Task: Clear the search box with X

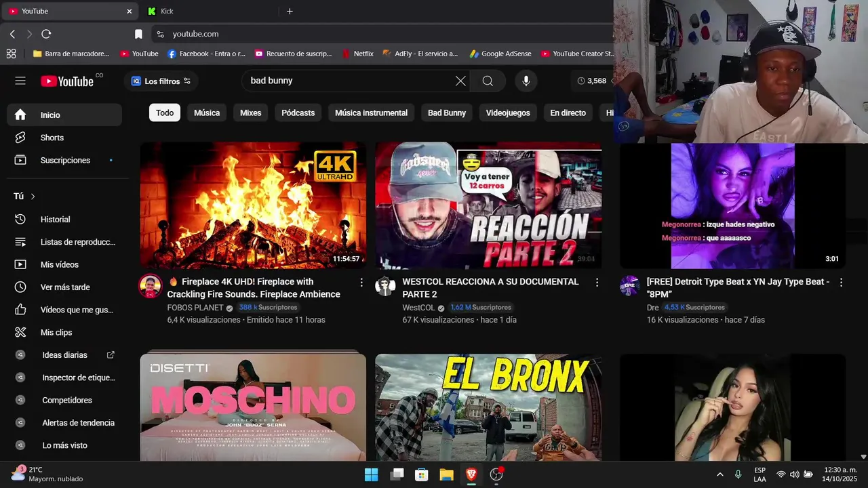Action: tap(460, 81)
